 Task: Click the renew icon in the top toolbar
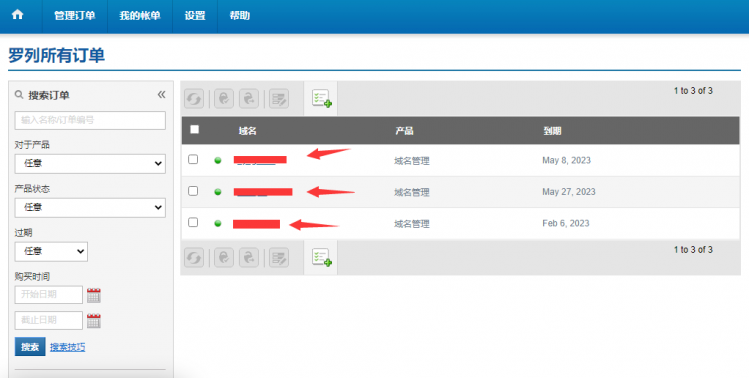click(194, 99)
